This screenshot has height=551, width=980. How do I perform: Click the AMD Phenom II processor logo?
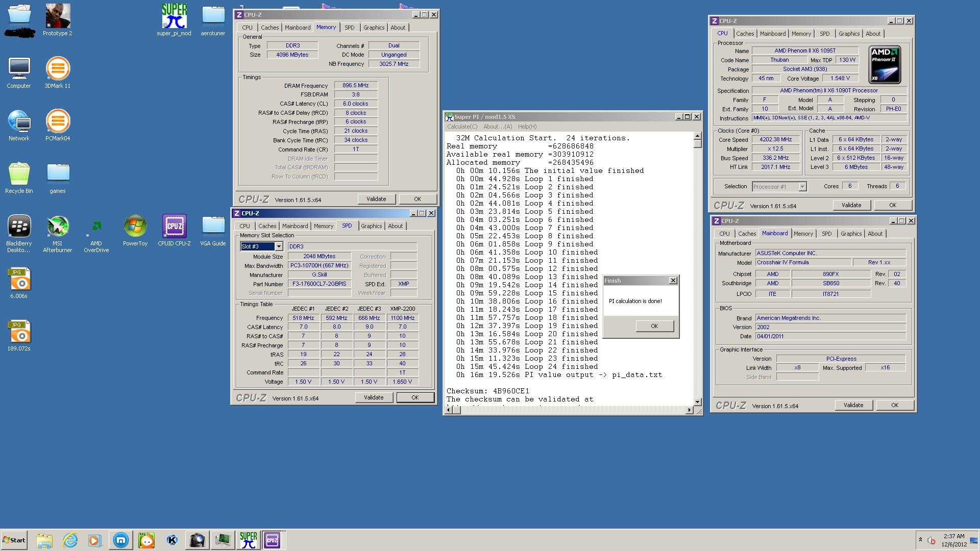coord(885,65)
